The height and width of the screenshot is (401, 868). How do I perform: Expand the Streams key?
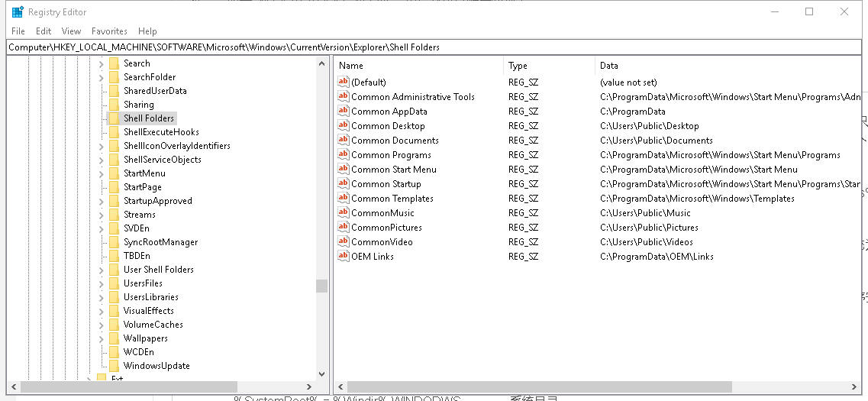(x=102, y=215)
